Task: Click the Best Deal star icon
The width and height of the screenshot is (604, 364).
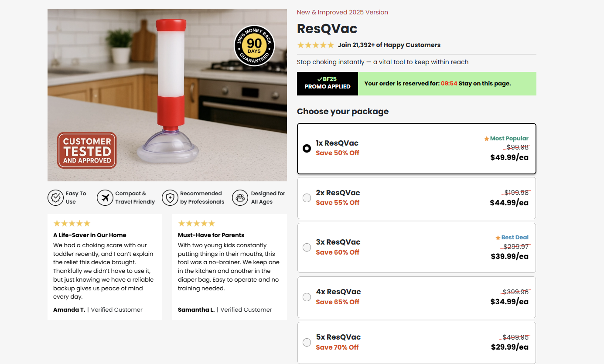Action: click(498, 238)
